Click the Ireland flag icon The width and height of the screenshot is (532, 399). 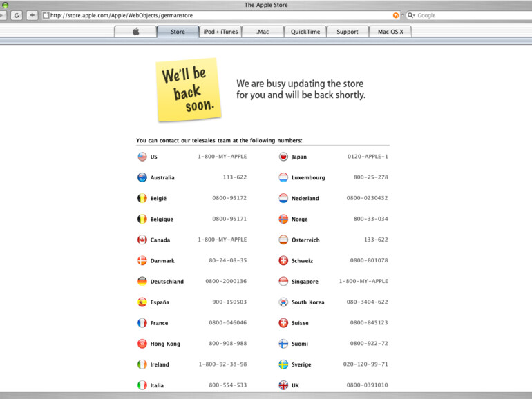tap(142, 364)
